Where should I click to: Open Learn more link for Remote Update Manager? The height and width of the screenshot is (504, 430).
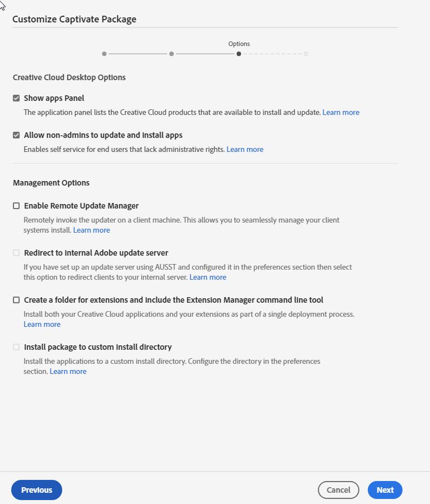point(91,230)
